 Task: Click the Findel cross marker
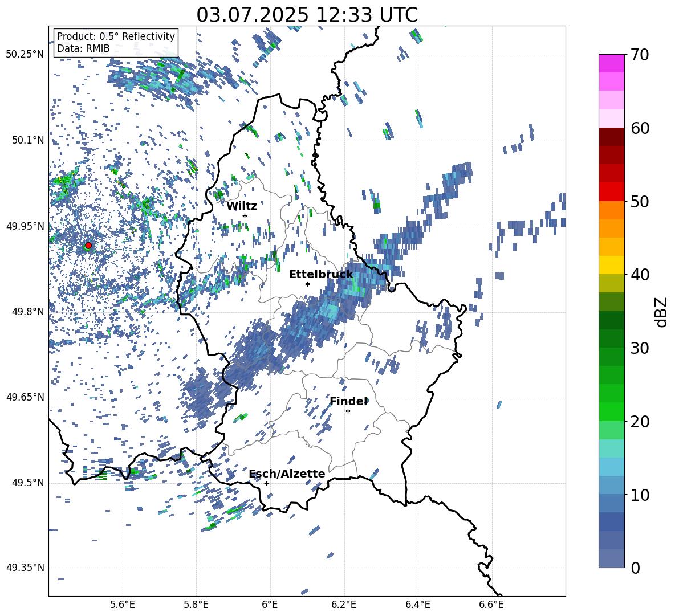tap(348, 411)
